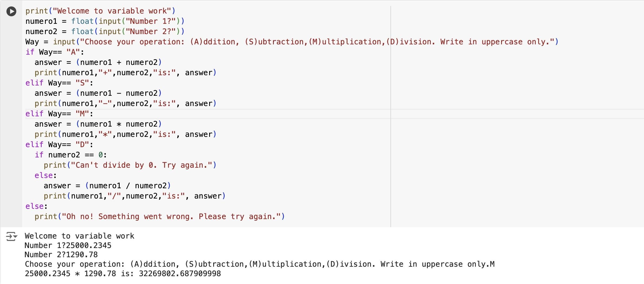
Task: Click the output result line showing 32269802.687909998
Action: [123, 274]
